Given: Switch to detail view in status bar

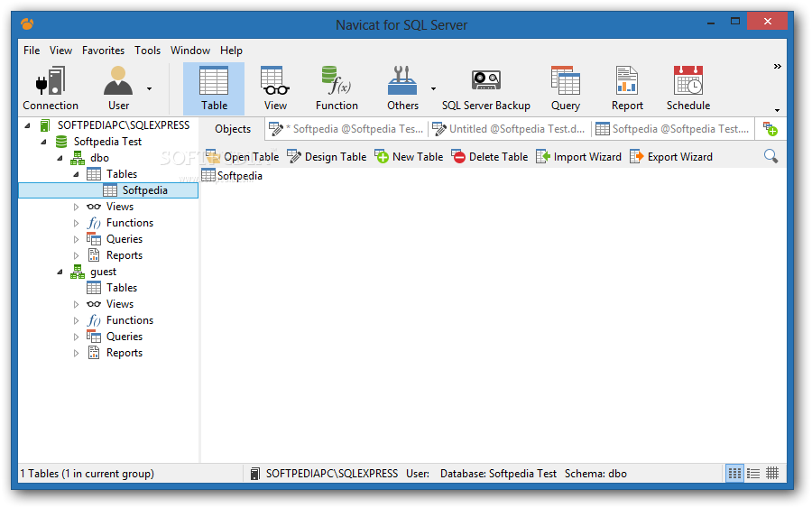Looking at the screenshot, I should pos(753,473).
